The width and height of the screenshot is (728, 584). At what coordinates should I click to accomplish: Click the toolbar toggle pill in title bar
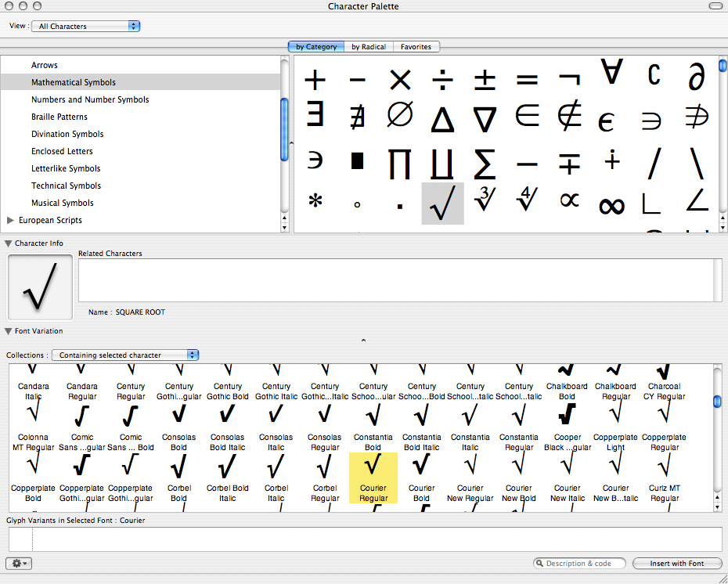pos(715,6)
